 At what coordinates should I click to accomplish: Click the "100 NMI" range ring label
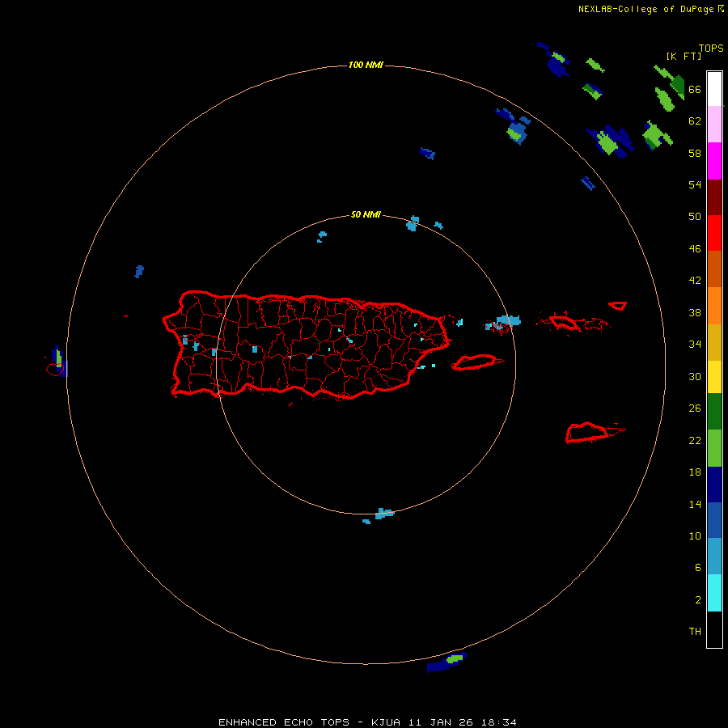[366, 65]
